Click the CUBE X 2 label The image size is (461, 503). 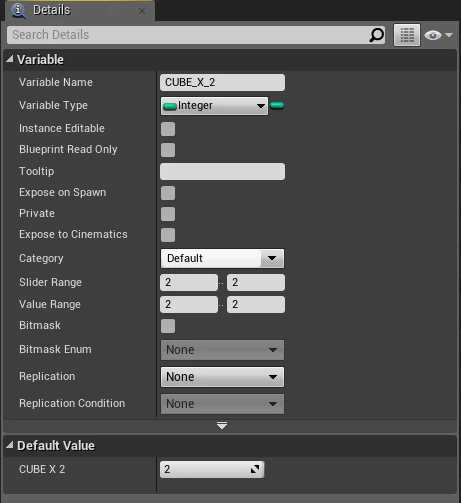(x=42, y=469)
